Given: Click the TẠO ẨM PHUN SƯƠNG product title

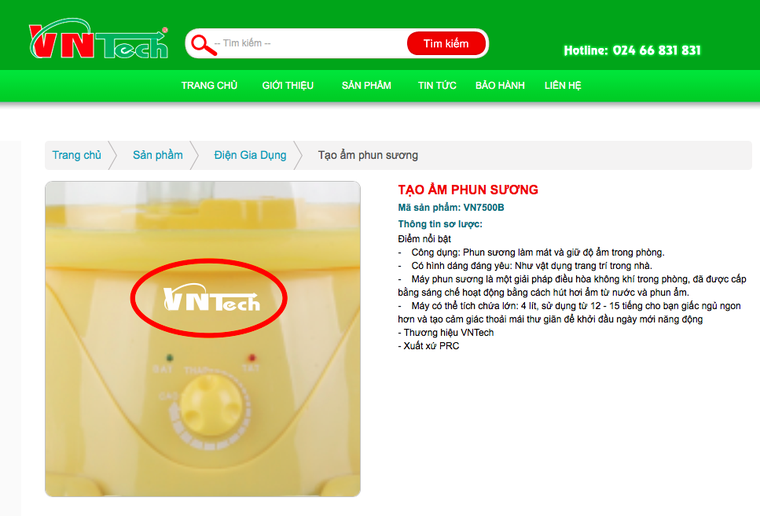Looking at the screenshot, I should point(468,189).
